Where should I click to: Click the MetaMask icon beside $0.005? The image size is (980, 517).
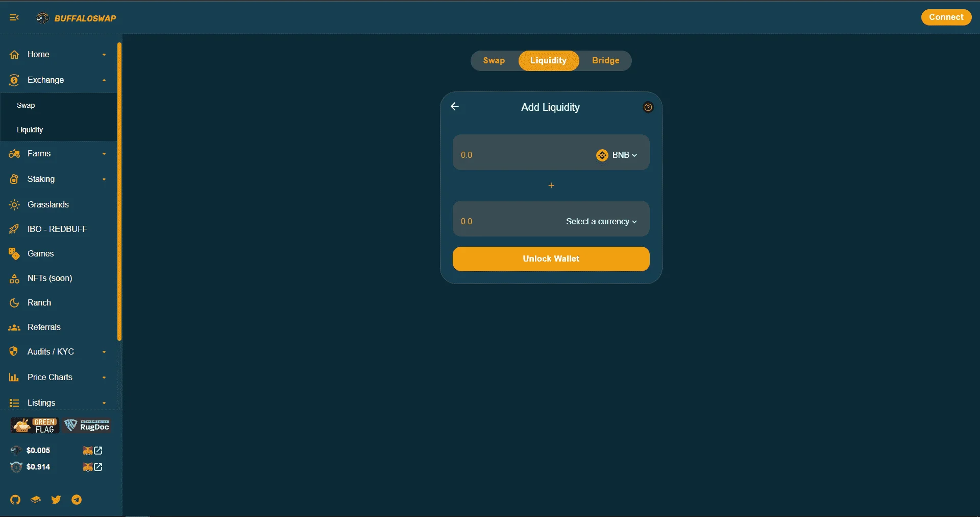[x=88, y=451]
